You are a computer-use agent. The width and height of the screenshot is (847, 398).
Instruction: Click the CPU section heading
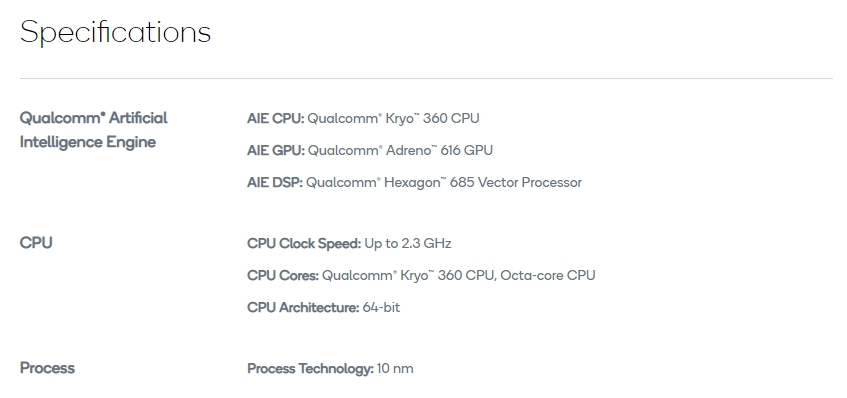(36, 243)
